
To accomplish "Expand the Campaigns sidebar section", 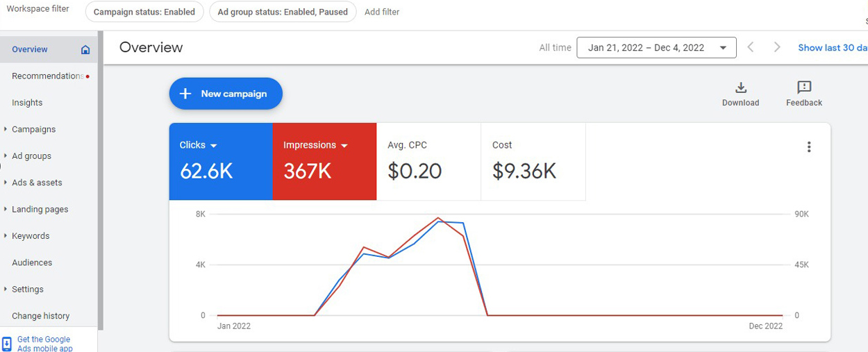I will [33, 129].
